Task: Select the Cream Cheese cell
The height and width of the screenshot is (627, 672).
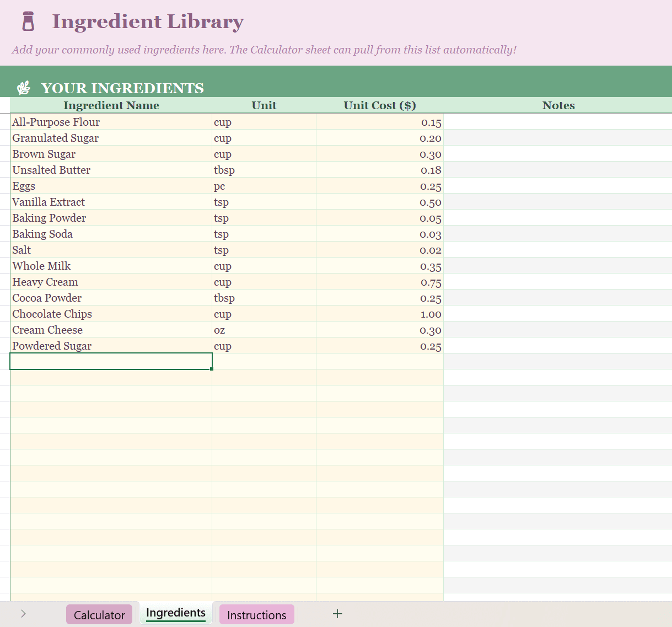Action: [x=111, y=330]
